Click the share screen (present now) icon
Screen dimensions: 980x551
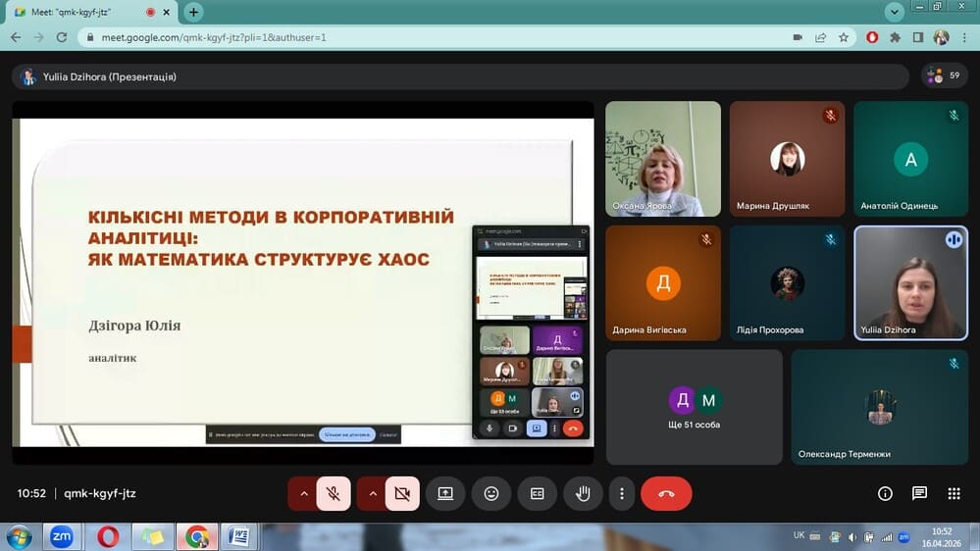pyautogui.click(x=445, y=494)
